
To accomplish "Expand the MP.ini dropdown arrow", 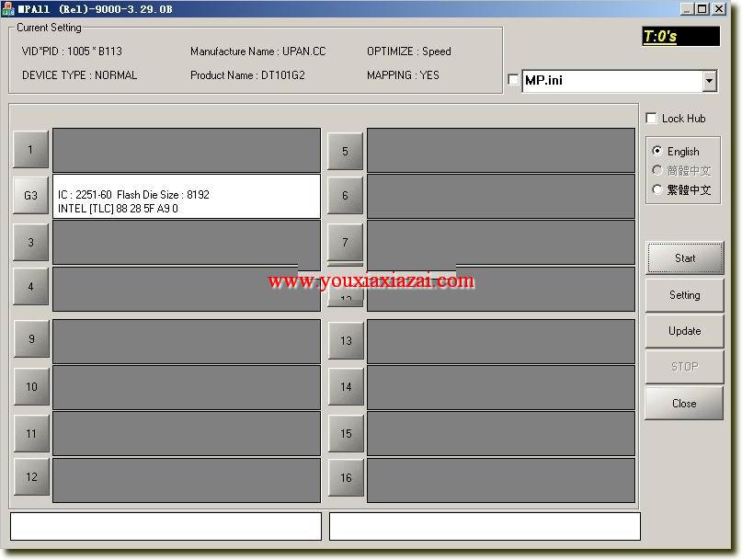I will (709, 81).
